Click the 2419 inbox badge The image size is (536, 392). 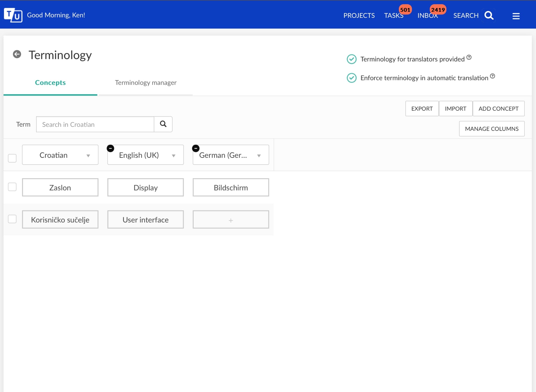tap(438, 10)
